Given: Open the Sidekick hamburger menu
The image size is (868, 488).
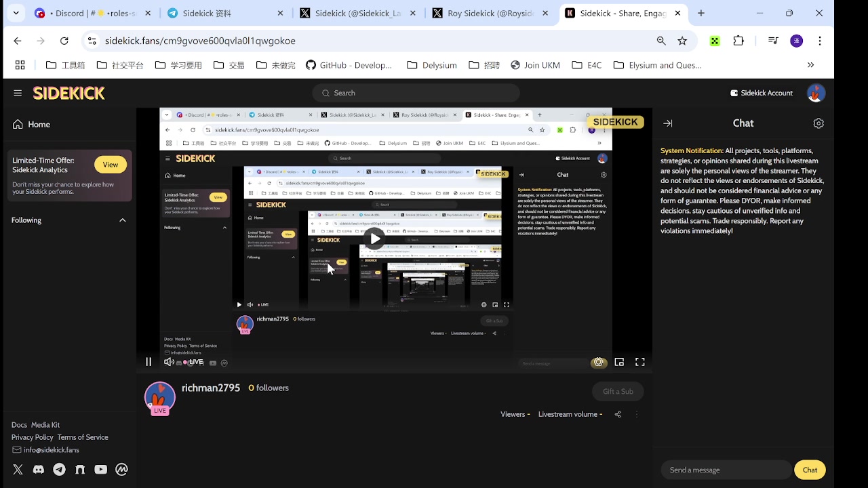Looking at the screenshot, I should coord(18,93).
